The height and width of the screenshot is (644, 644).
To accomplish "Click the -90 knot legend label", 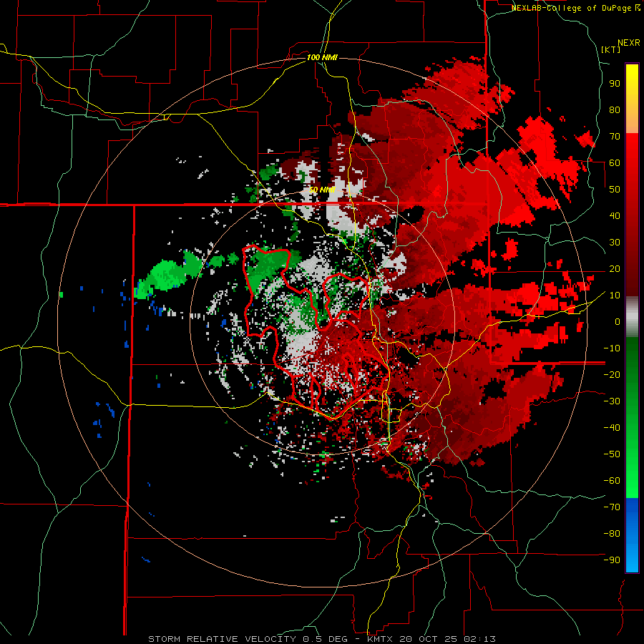I will pyautogui.click(x=612, y=560).
